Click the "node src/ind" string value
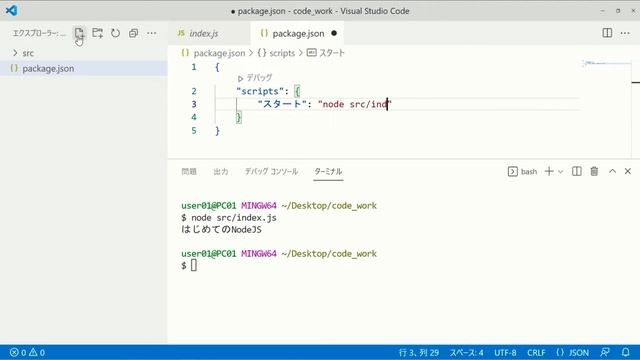Image resolution: width=640 pixels, height=360 pixels. tap(355, 104)
